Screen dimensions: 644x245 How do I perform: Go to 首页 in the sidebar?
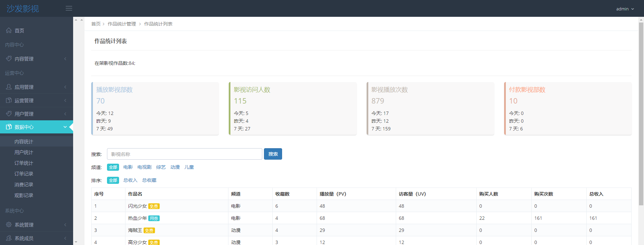click(37, 31)
